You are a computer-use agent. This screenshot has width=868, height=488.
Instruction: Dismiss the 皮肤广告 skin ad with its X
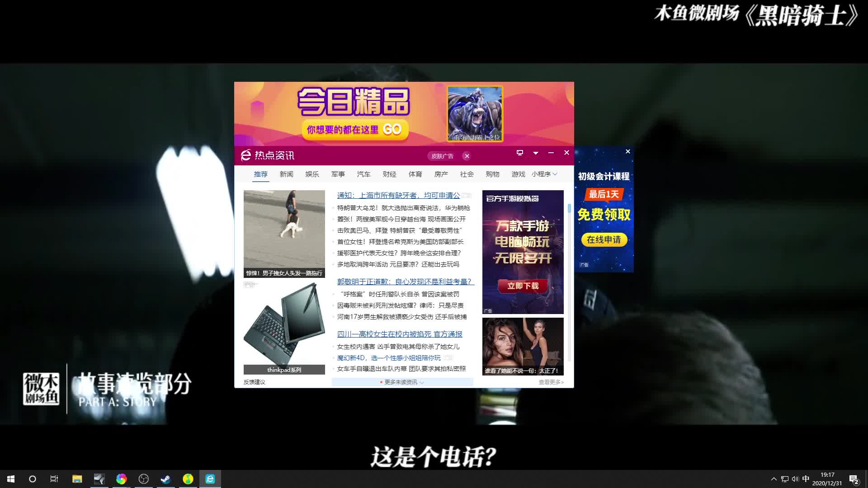(467, 156)
